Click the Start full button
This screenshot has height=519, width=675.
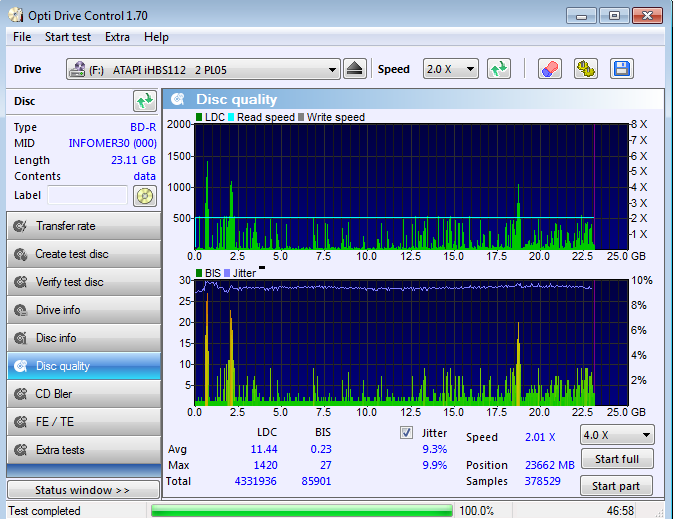click(617, 459)
